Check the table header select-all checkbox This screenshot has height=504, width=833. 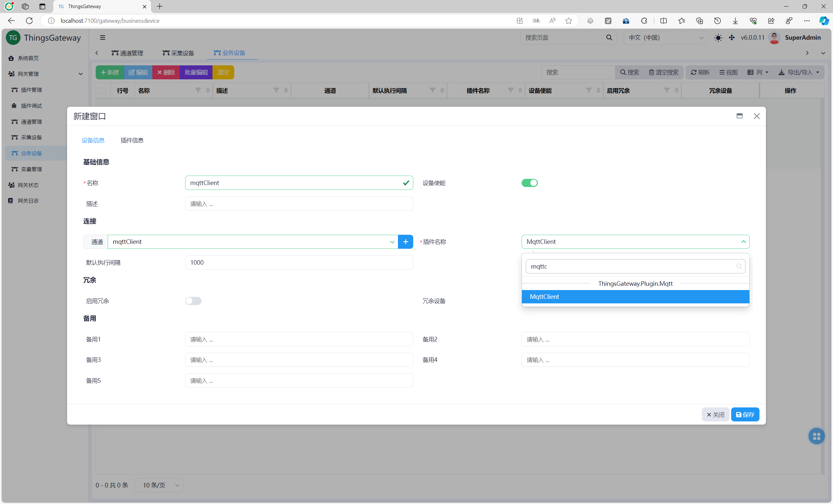click(102, 90)
